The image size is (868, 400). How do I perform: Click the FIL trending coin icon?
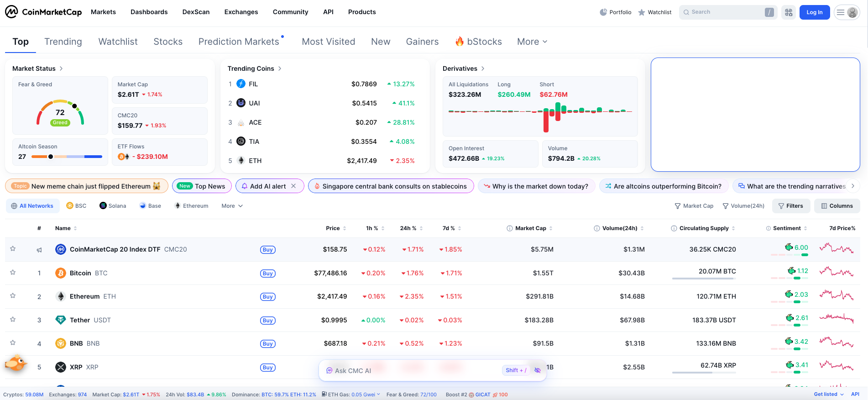[x=241, y=84]
